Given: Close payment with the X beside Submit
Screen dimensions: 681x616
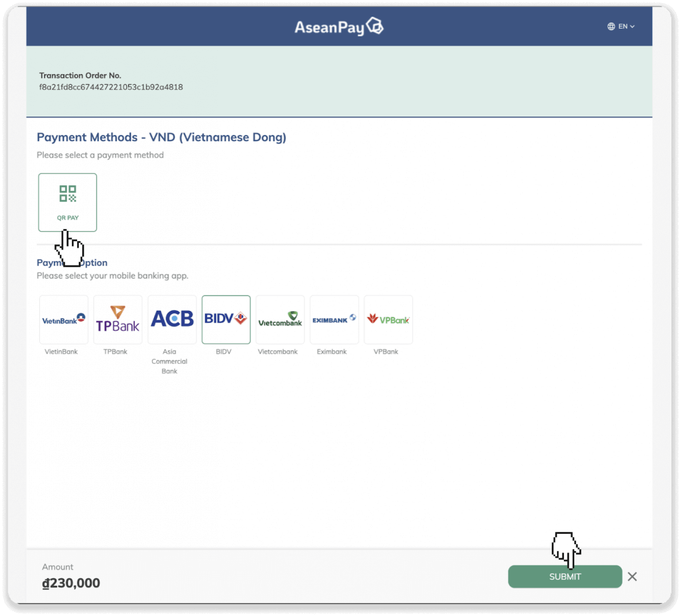Looking at the screenshot, I should [632, 576].
